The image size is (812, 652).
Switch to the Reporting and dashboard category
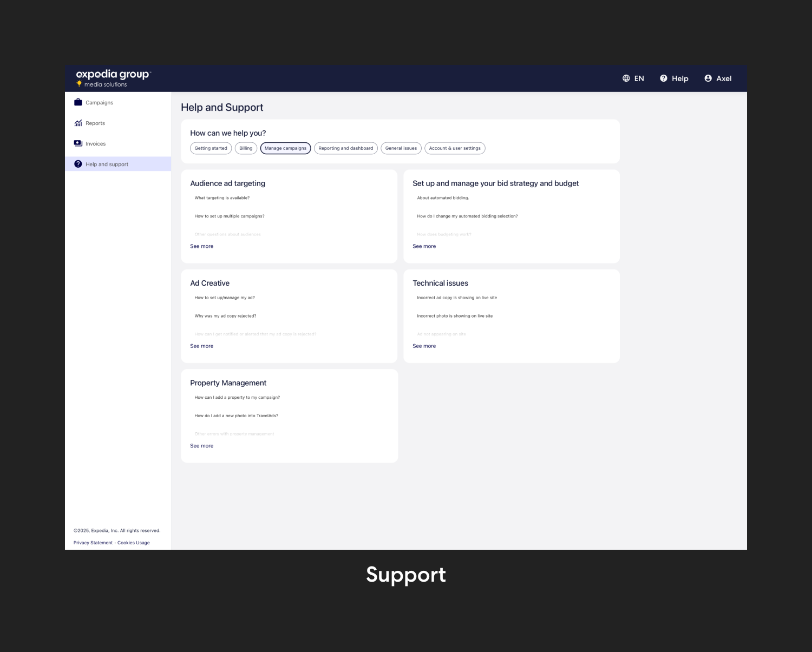pyautogui.click(x=345, y=148)
